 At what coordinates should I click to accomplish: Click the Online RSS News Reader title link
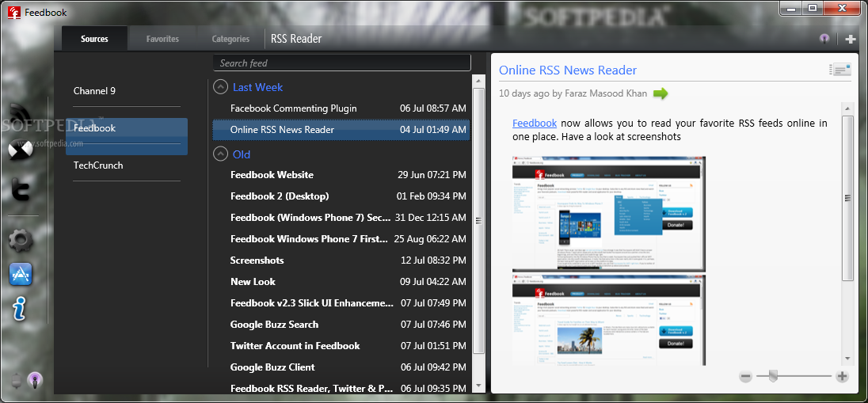[x=567, y=70]
